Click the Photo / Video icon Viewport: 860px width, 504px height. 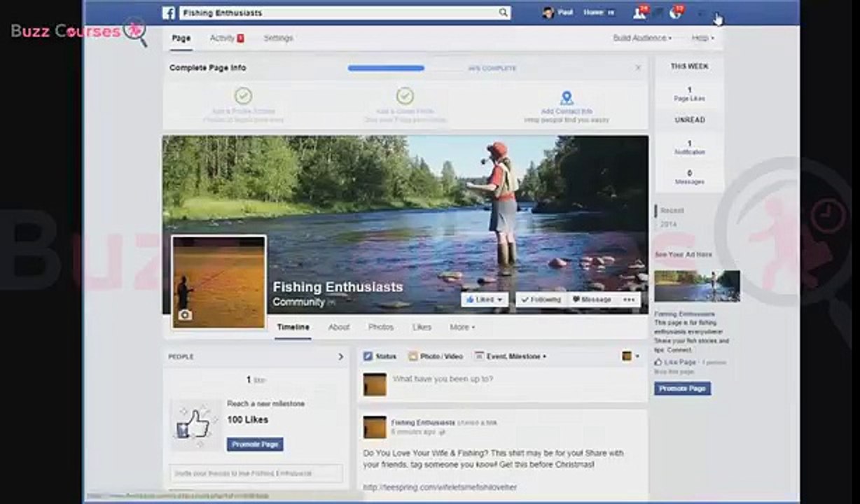(412, 356)
